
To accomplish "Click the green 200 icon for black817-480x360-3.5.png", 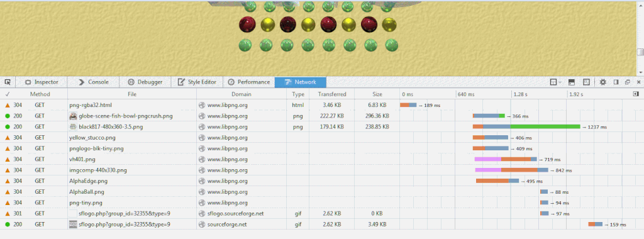I will pos(8,127).
